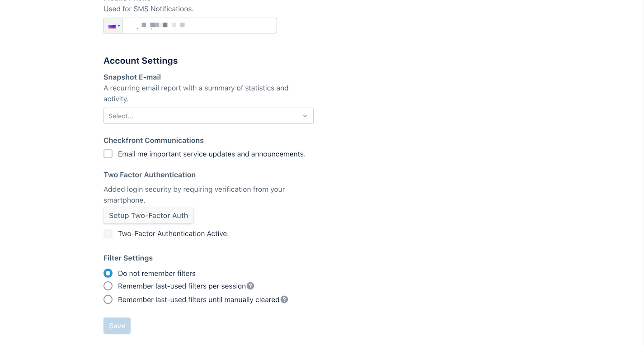Viewport: 644px width, 346px height.
Task: Open help icon beside per session option
Action: point(250,286)
